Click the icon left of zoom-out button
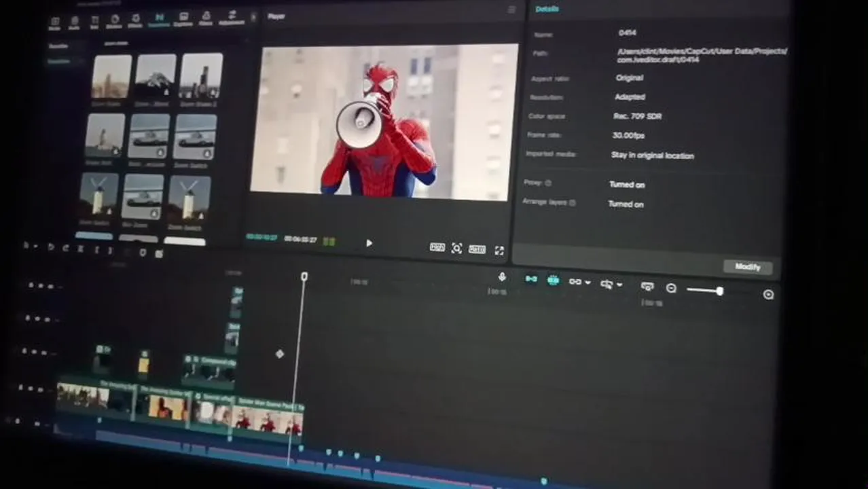 647,287
